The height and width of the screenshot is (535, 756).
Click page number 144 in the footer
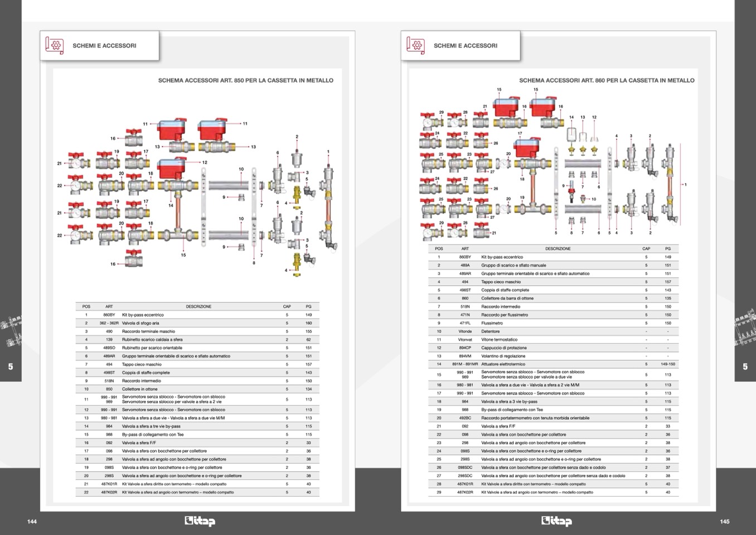click(32, 522)
